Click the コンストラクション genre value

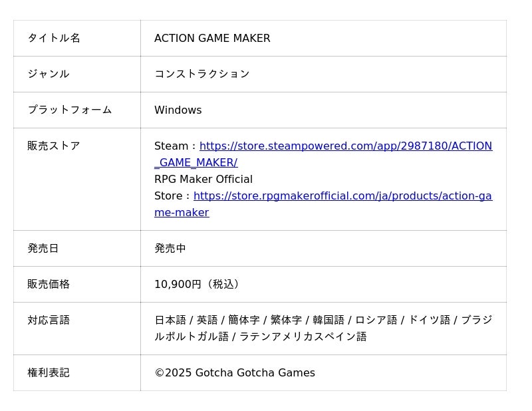[x=201, y=74]
